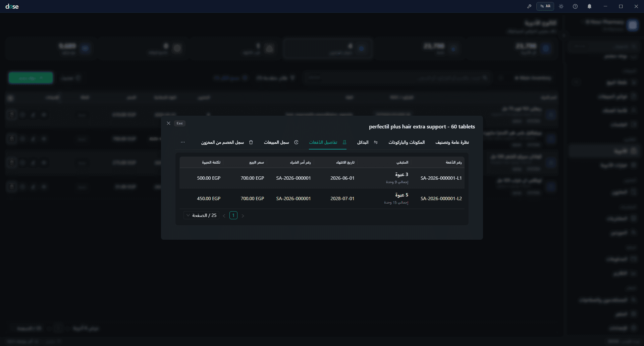Open help via the question mark icon

point(575,6)
